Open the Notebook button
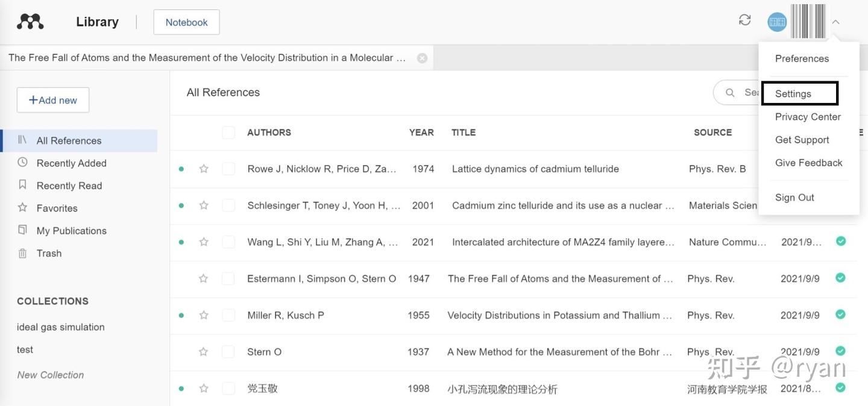 (186, 22)
